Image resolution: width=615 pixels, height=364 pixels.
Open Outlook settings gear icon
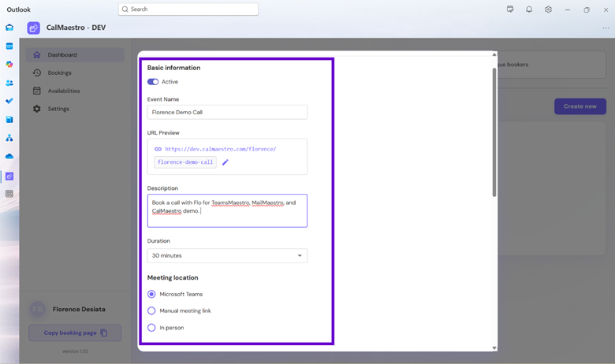[548, 9]
